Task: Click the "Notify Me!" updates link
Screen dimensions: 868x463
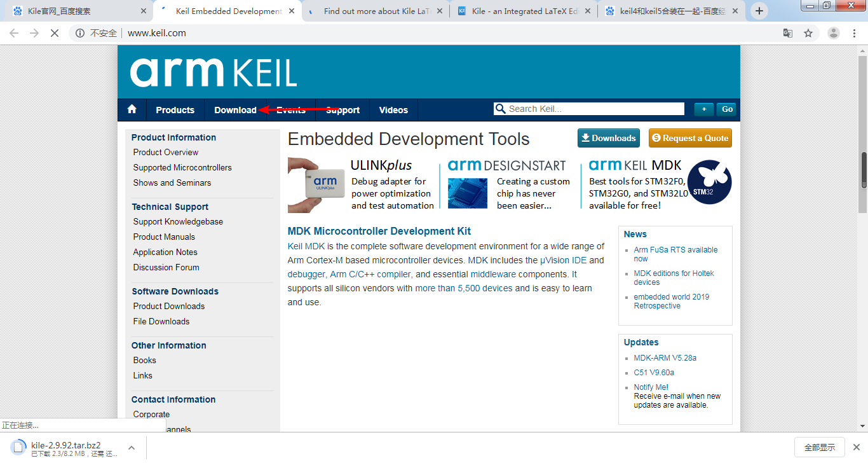Action: click(x=650, y=387)
